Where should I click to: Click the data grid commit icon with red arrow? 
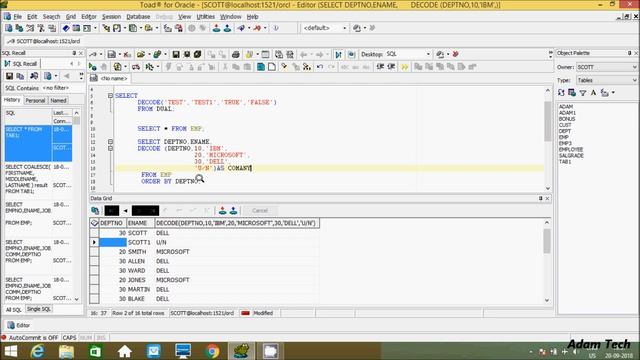[222, 211]
